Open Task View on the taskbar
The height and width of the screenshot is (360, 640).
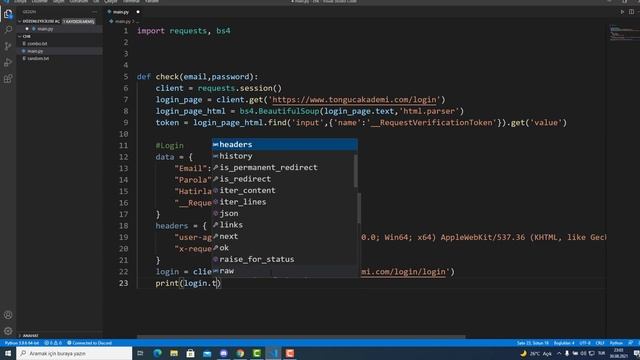140,353
